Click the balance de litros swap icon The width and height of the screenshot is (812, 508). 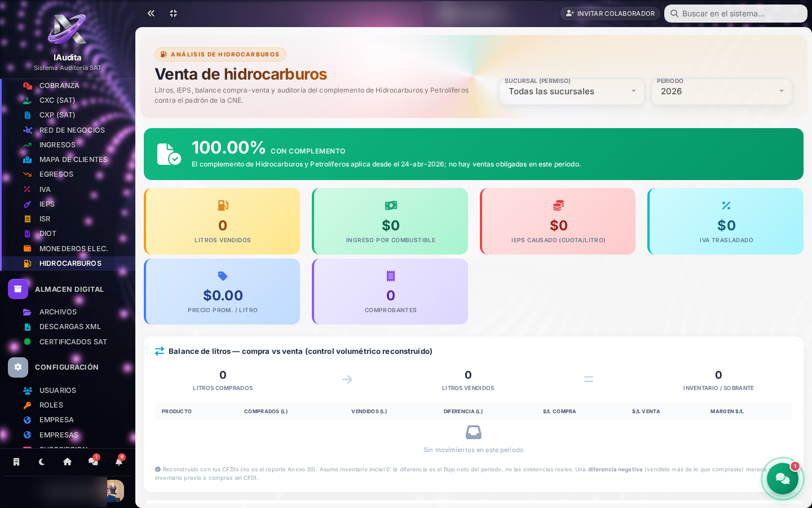click(160, 351)
